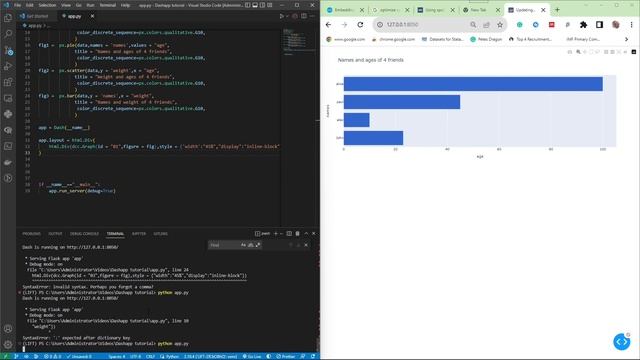Toggle Secondary Side Bar layout icon
The height and width of the screenshot is (360, 640).
click(262, 5)
